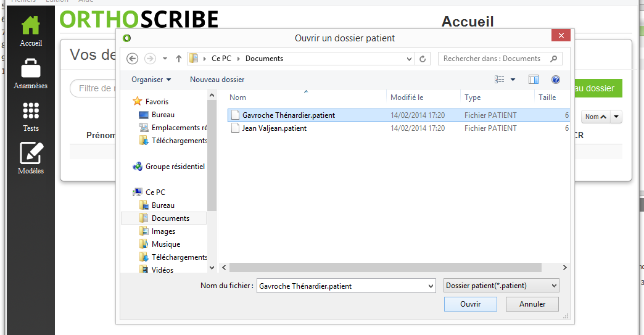Open the Accueil home icon in sidebar

[30, 26]
